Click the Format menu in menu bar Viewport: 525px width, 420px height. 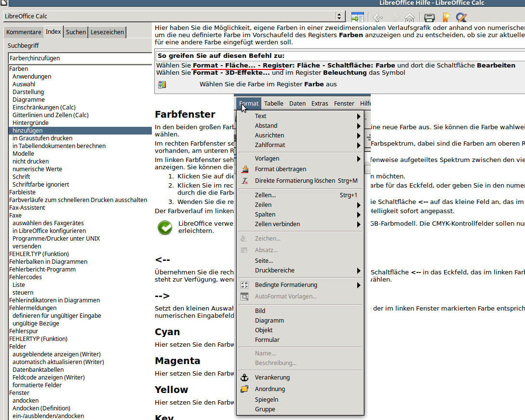click(249, 104)
